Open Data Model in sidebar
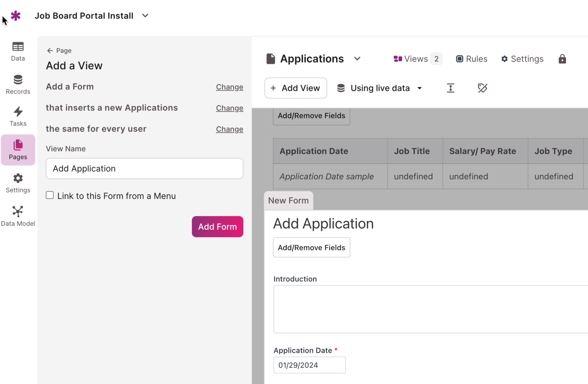The image size is (588, 384). [18, 216]
